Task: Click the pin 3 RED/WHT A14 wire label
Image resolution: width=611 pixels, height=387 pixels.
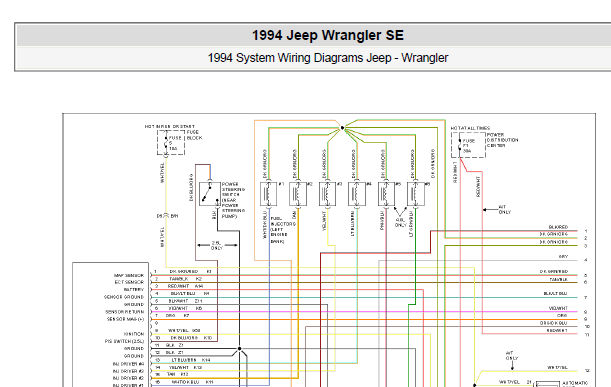Action: click(x=185, y=286)
